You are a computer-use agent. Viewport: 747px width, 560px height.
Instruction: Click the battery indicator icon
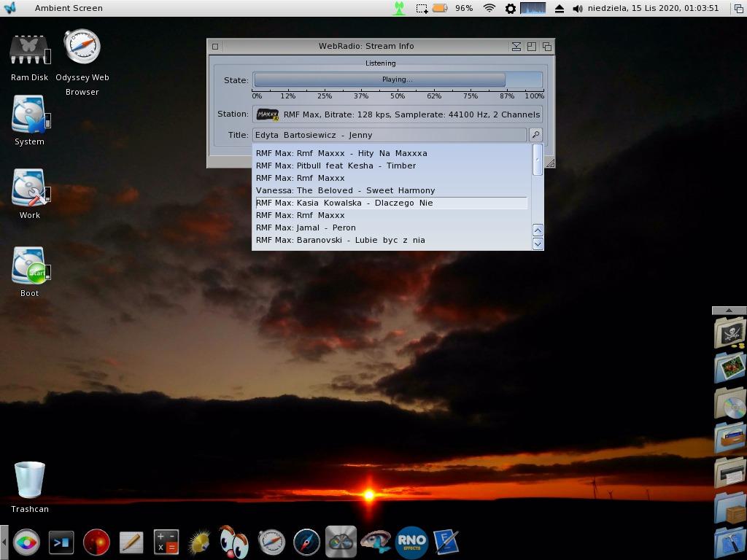point(440,8)
